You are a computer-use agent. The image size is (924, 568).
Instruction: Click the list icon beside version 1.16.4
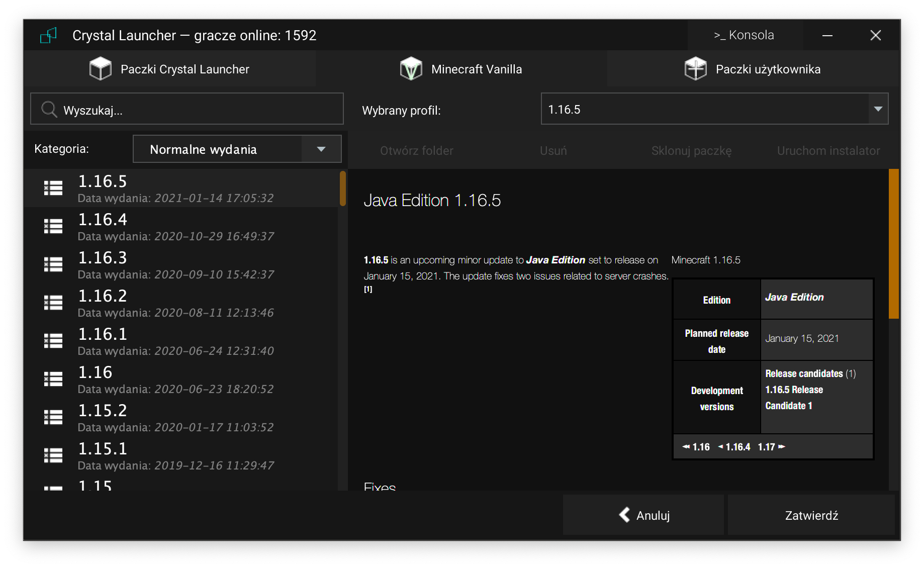point(53,227)
